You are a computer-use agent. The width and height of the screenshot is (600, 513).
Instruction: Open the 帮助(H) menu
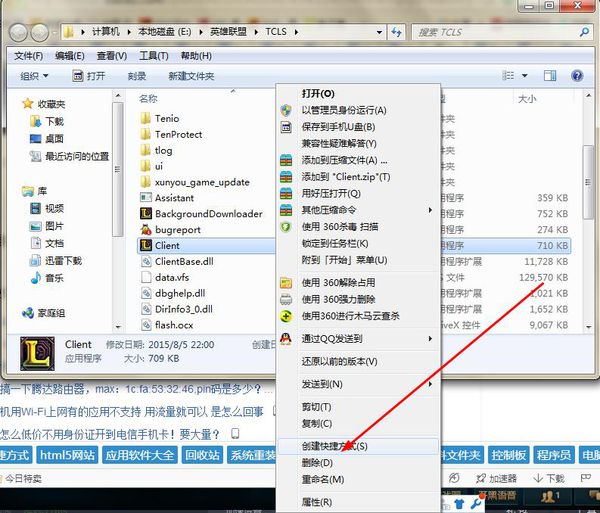pyautogui.click(x=196, y=56)
